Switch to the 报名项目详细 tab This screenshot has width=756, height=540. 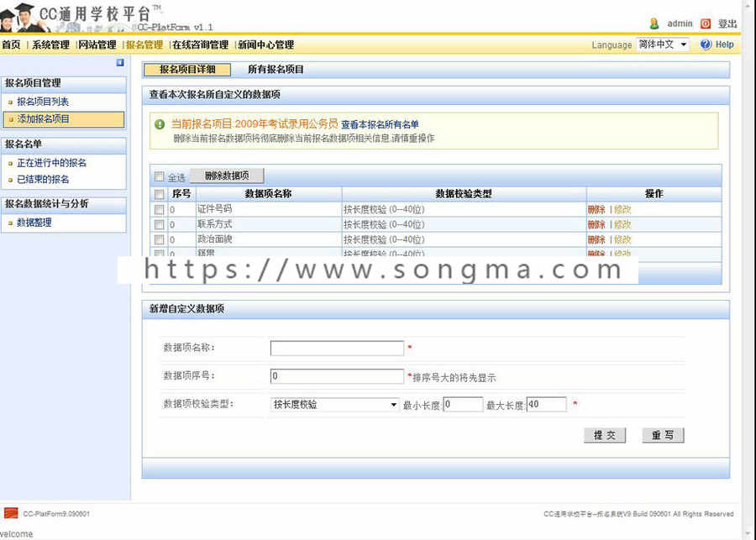[187, 70]
